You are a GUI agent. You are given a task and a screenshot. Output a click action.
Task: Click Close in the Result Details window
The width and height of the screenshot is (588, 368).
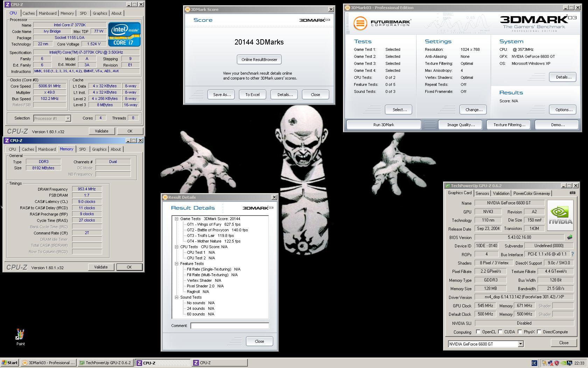pyautogui.click(x=259, y=341)
